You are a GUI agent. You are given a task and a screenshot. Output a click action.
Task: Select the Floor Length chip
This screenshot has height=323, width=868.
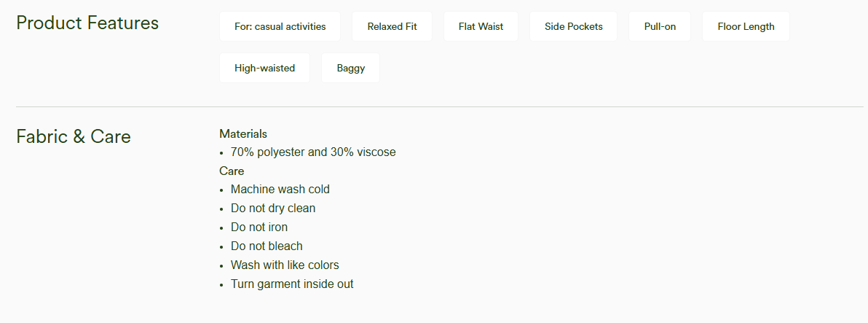click(x=746, y=26)
